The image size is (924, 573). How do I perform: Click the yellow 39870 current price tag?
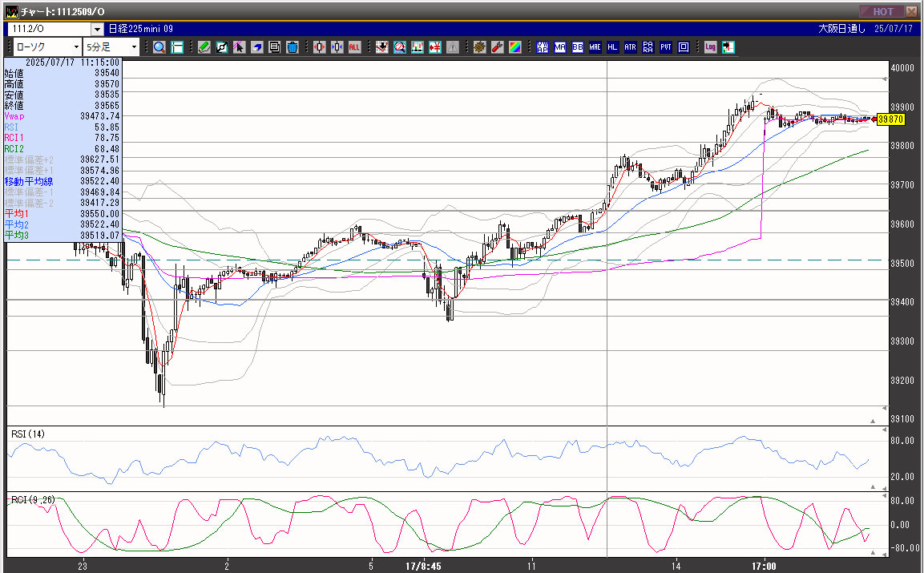[890, 119]
